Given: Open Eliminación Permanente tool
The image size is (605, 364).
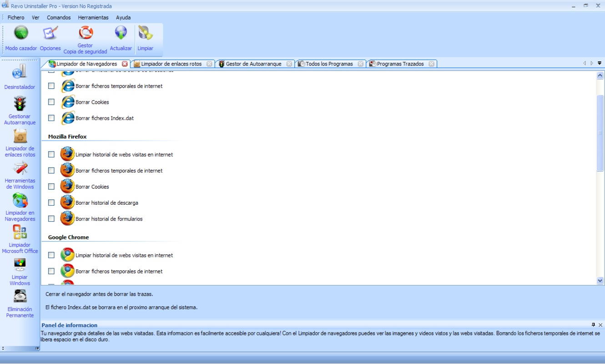Looking at the screenshot, I should [x=19, y=296].
